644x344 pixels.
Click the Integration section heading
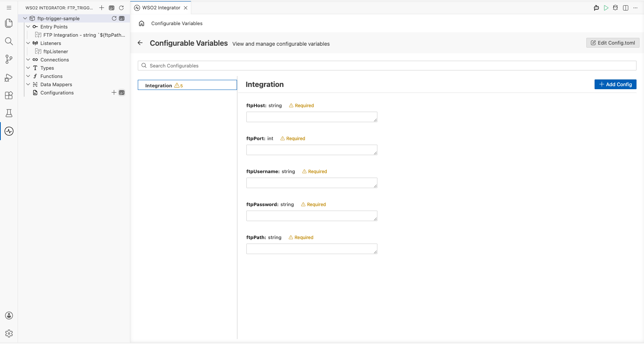tap(265, 84)
